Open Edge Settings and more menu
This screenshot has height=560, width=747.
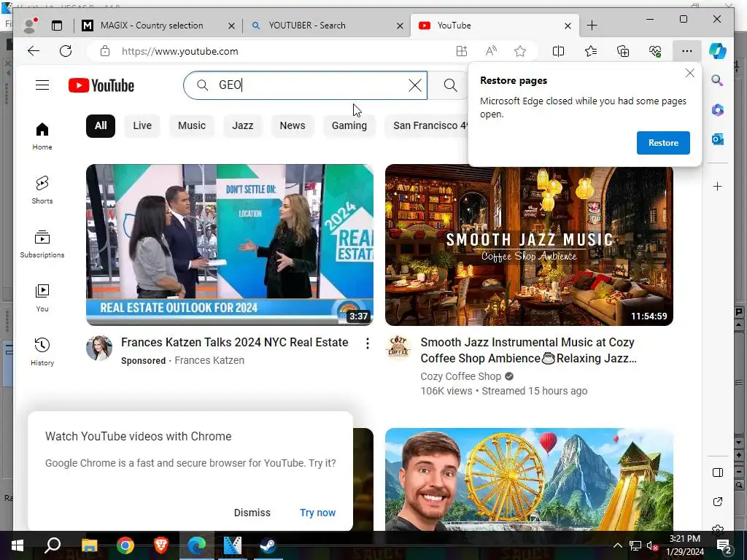coord(687,51)
